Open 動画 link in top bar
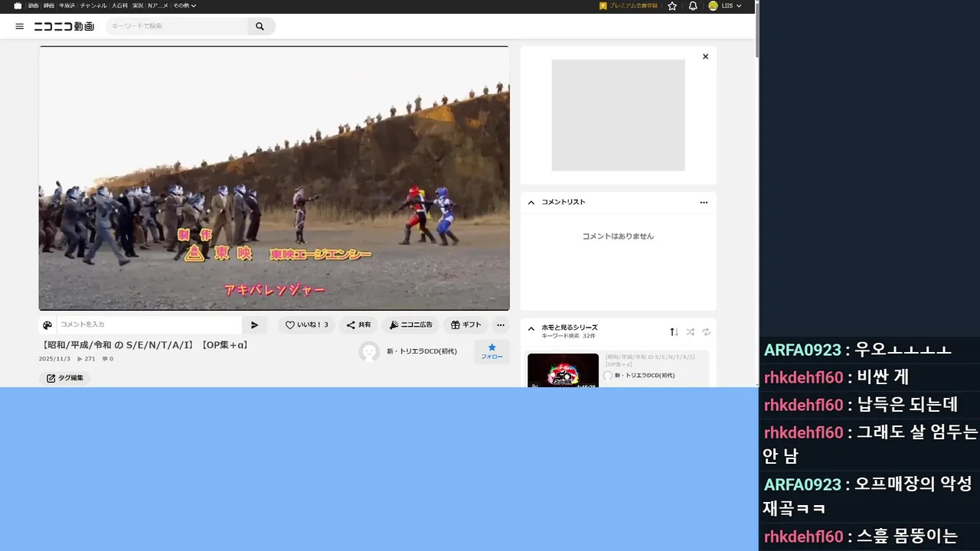This screenshot has height=551, width=980. pos(33,5)
